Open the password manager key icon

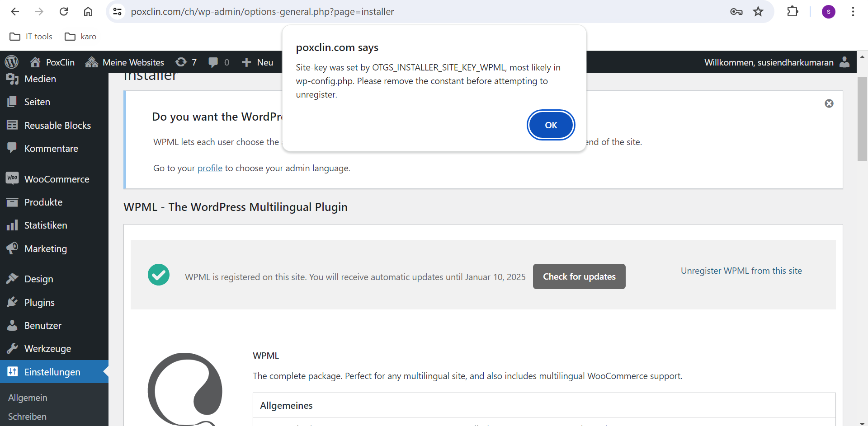coord(736,12)
